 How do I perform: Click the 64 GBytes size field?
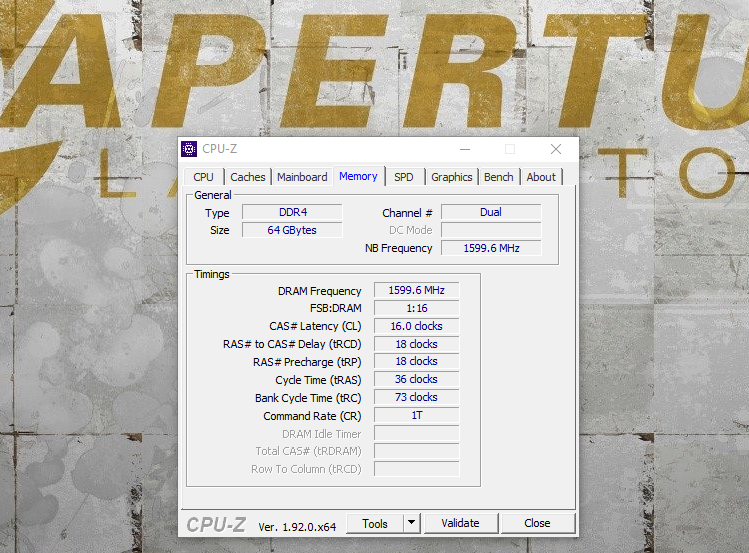[292, 230]
